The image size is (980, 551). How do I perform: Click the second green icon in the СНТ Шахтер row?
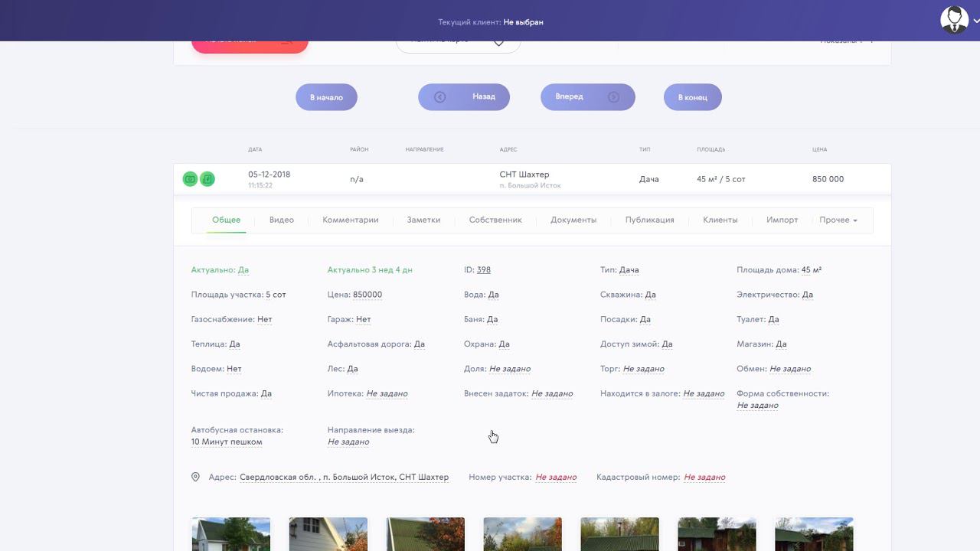click(x=207, y=179)
